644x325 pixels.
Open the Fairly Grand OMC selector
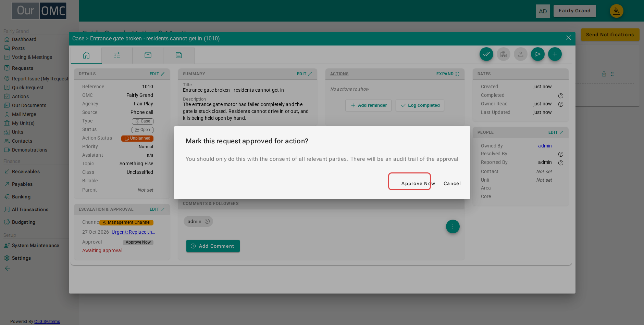(x=575, y=11)
